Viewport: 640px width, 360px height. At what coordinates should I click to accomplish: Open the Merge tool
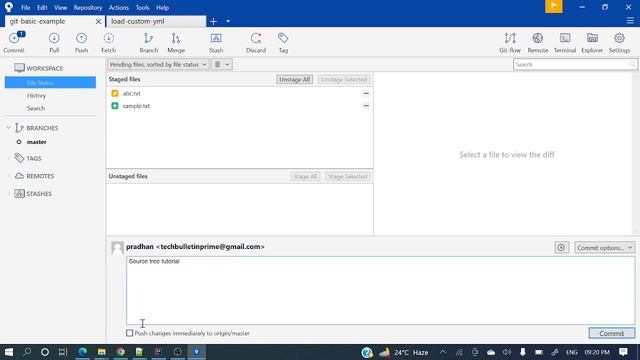(x=176, y=42)
